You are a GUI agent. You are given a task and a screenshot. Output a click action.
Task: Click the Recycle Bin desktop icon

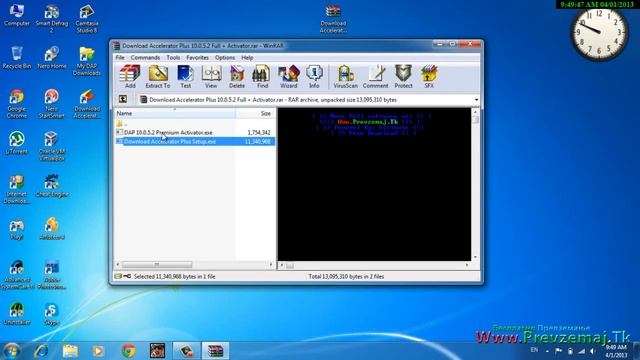click(17, 58)
